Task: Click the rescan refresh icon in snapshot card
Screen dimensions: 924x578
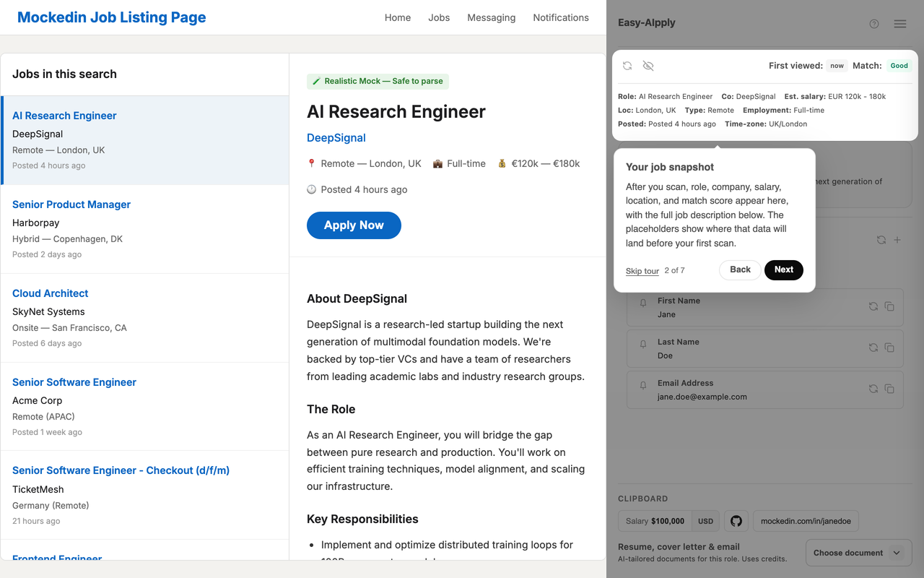Action: 627,66
